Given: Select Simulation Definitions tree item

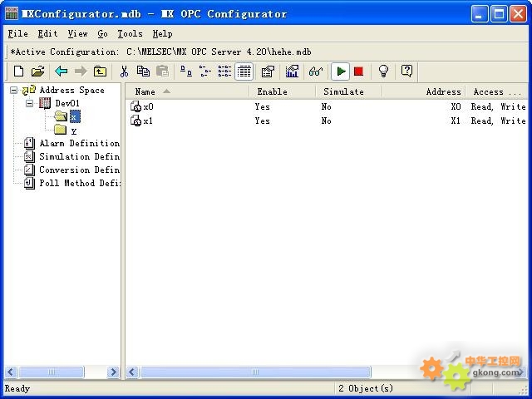Looking at the screenshot, I should [x=80, y=156].
